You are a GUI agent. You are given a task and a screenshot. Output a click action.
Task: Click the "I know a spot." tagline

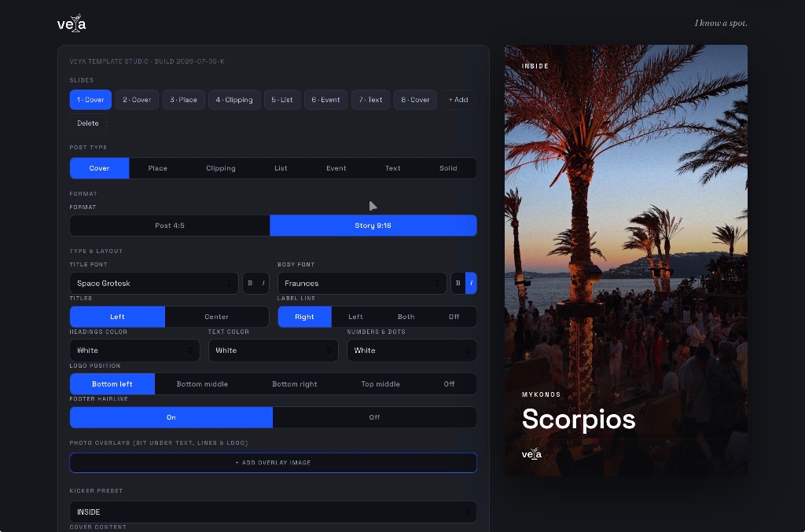721,23
